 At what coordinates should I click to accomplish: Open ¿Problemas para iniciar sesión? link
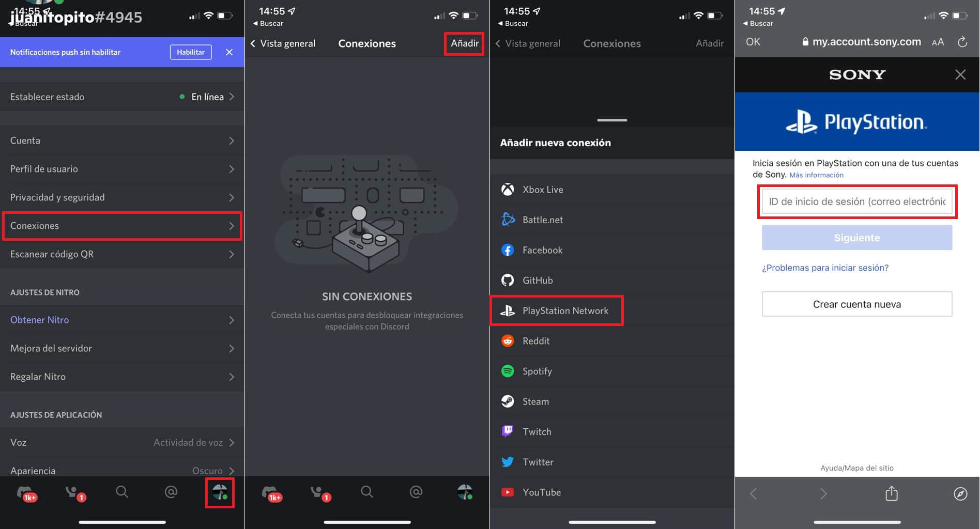pyautogui.click(x=825, y=268)
